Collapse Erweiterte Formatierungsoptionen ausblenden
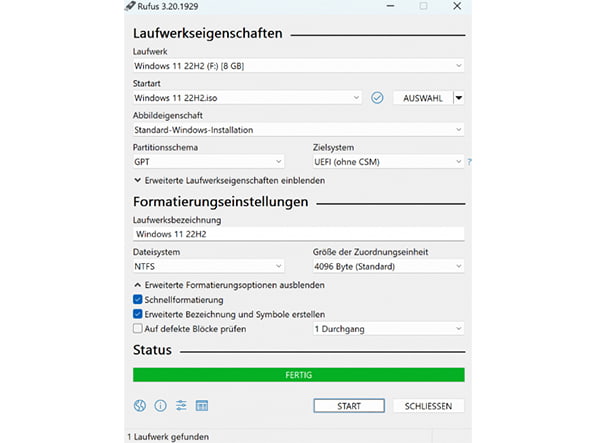This screenshot has height=443, width=600. [x=229, y=285]
